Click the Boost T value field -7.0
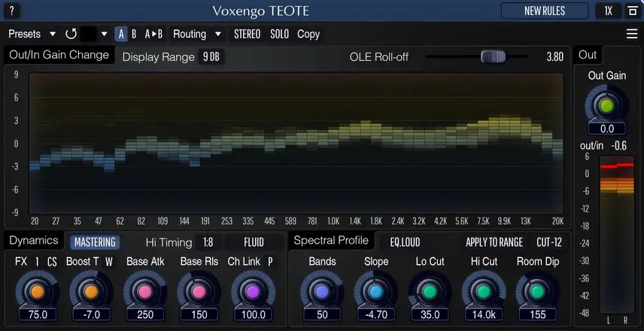The image size is (644, 331). pos(91,315)
